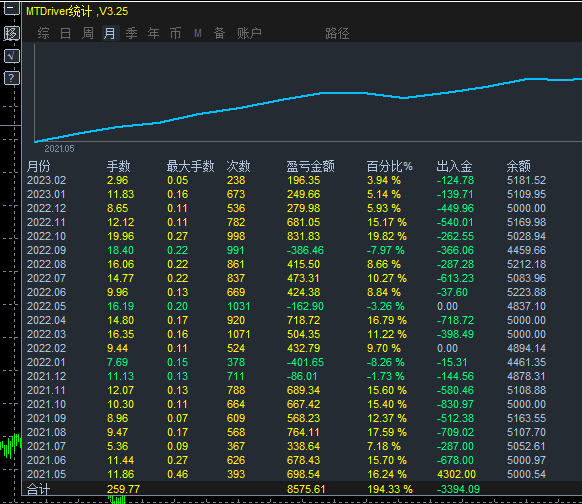The height and width of the screenshot is (504, 582).
Task: Select the 2022.05 month row label
Action: [x=46, y=306]
